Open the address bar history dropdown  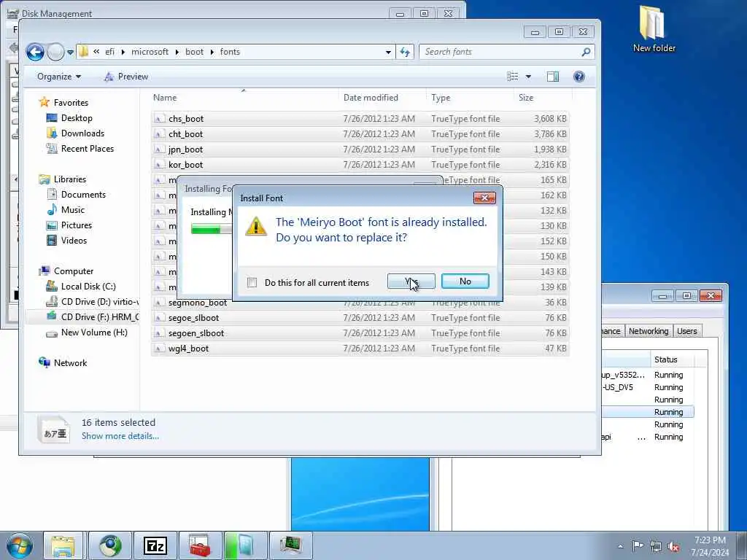pyautogui.click(x=388, y=52)
